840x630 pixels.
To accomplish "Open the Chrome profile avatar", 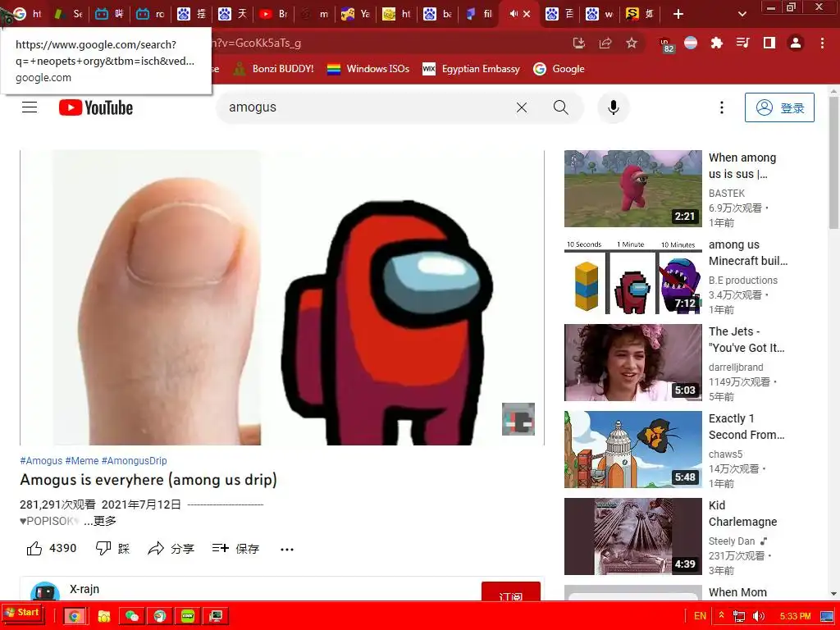I will click(x=796, y=43).
